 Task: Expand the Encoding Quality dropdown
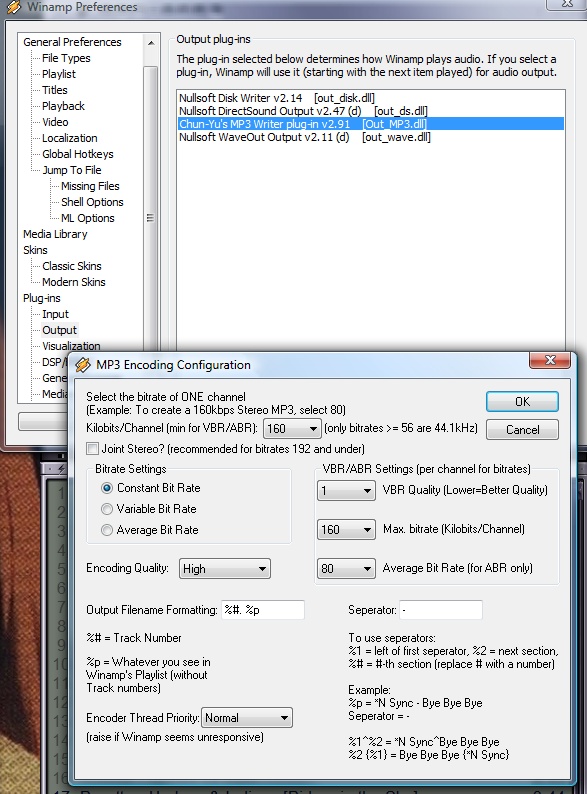[224, 569]
